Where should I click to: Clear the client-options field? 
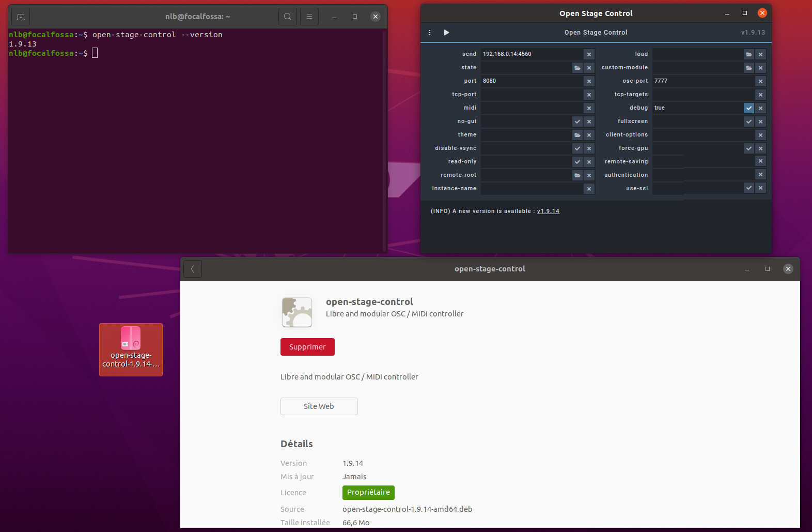[760, 135]
